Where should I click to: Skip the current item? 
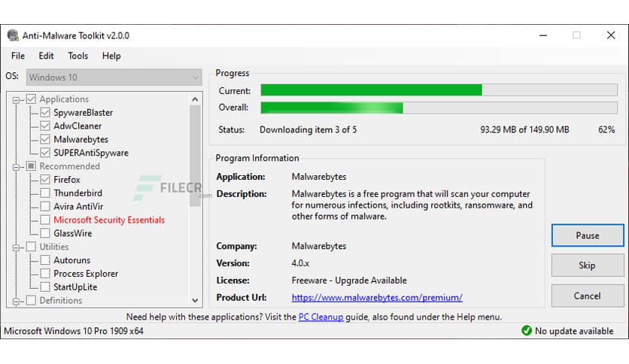[x=588, y=265]
